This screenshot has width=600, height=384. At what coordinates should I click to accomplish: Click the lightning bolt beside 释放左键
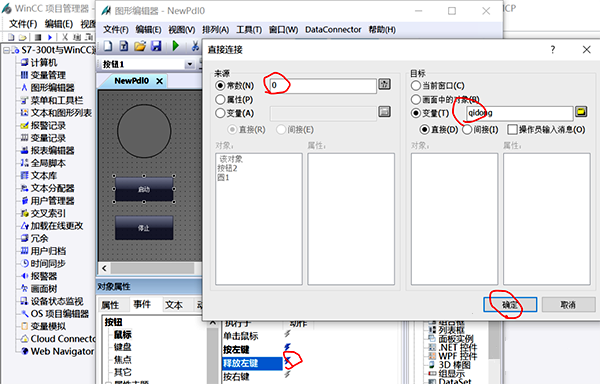coord(287,360)
